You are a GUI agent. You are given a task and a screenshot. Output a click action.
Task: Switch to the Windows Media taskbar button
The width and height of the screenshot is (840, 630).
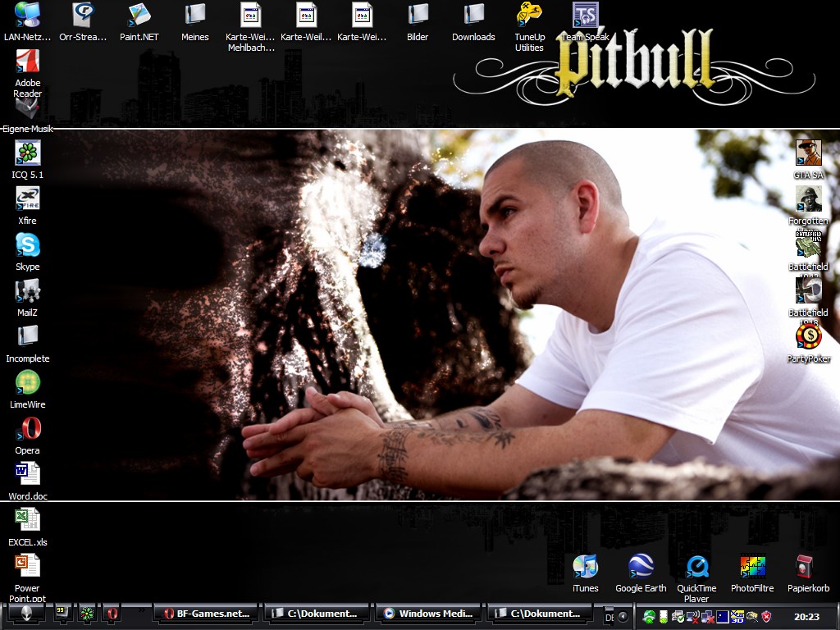(x=429, y=614)
